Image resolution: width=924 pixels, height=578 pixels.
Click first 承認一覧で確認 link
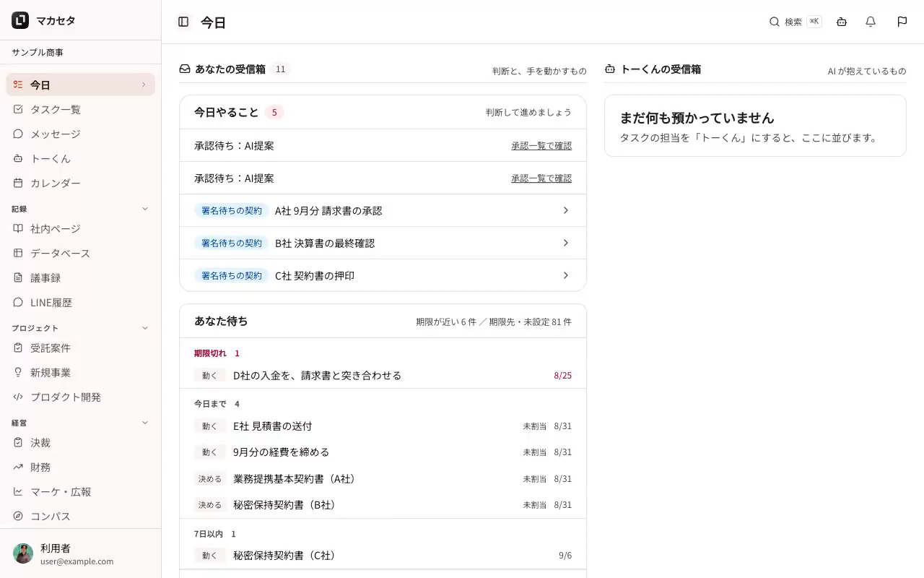click(541, 145)
